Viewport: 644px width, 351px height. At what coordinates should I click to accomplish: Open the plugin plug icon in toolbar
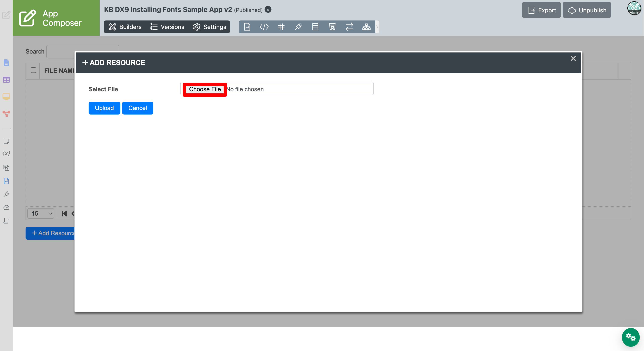(298, 27)
